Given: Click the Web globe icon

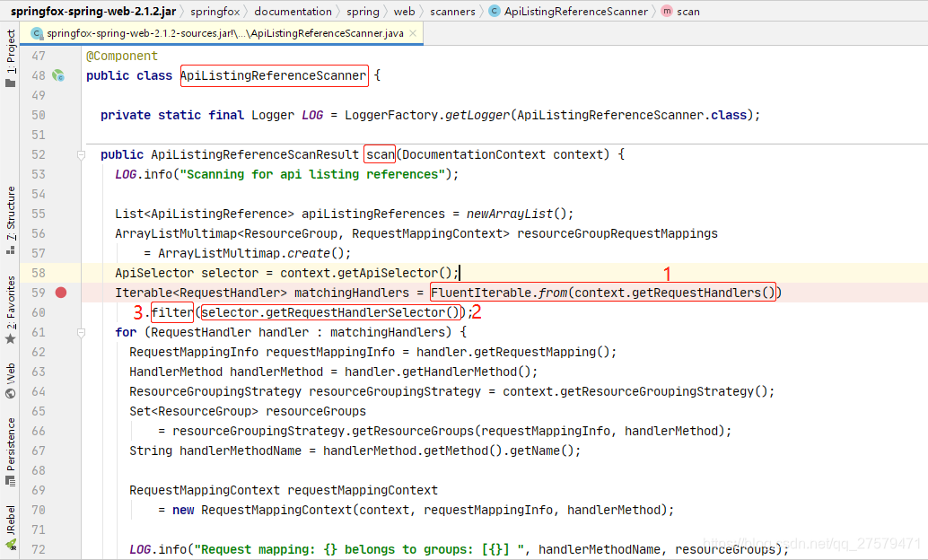Looking at the screenshot, I should click(11, 394).
